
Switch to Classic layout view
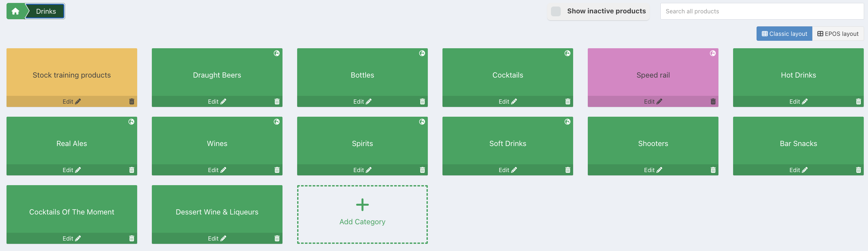tap(784, 34)
